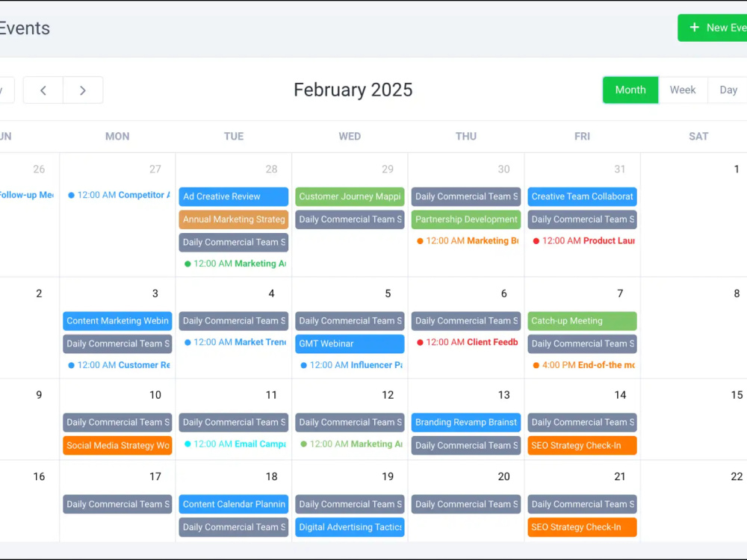This screenshot has width=747, height=560.
Task: Select day number 16
Action: point(39,476)
